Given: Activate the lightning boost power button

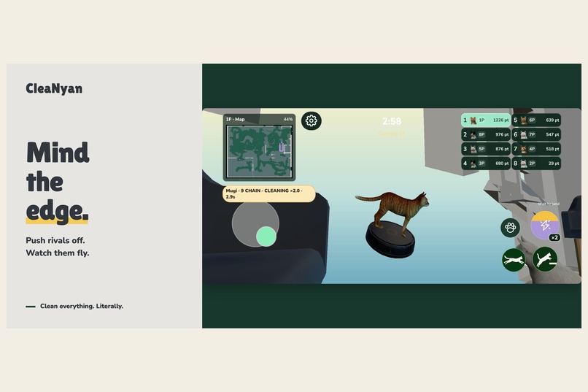Looking at the screenshot, I should click(x=545, y=225).
